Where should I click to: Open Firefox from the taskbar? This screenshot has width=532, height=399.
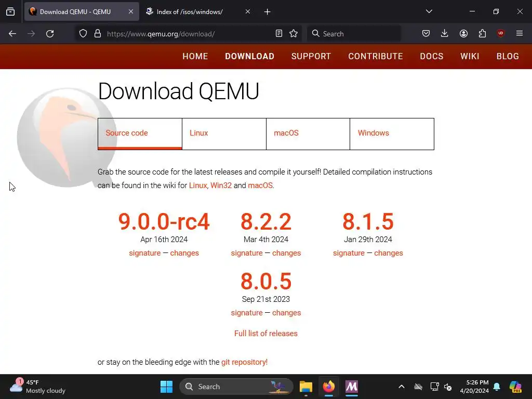[329, 387]
